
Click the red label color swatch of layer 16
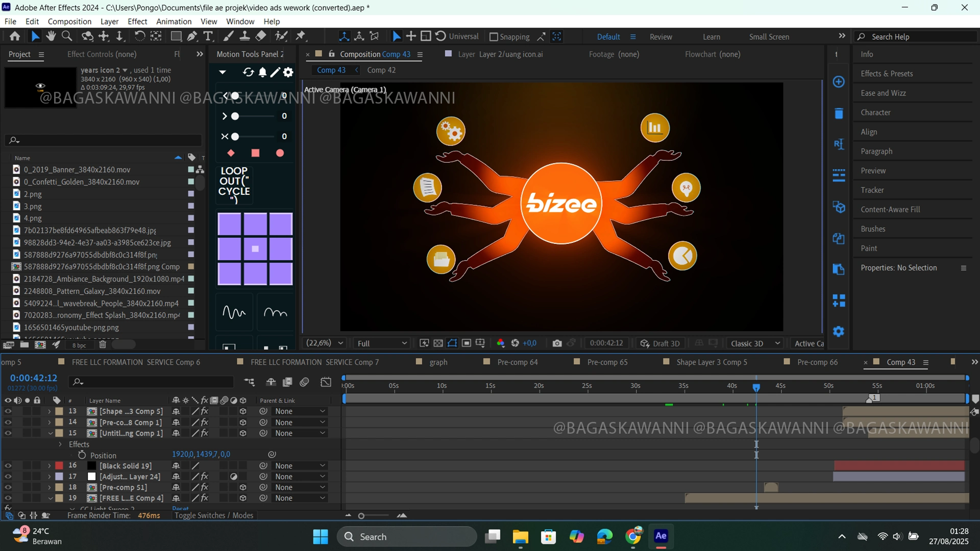pos(59,466)
